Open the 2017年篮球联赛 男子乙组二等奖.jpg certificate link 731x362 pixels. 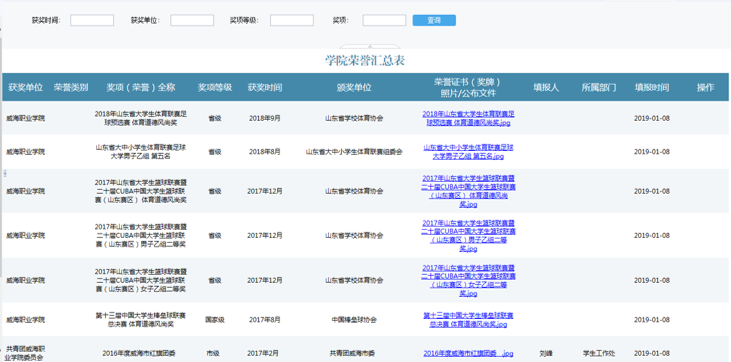pyautogui.click(x=468, y=236)
